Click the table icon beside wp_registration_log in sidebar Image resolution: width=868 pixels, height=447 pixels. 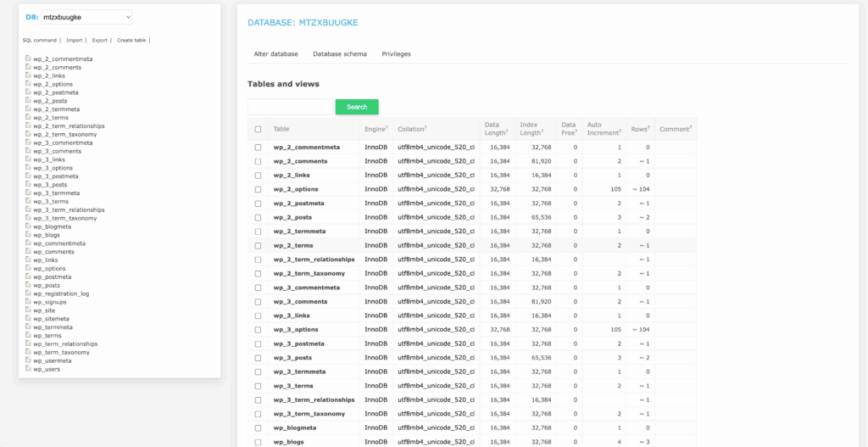28,293
